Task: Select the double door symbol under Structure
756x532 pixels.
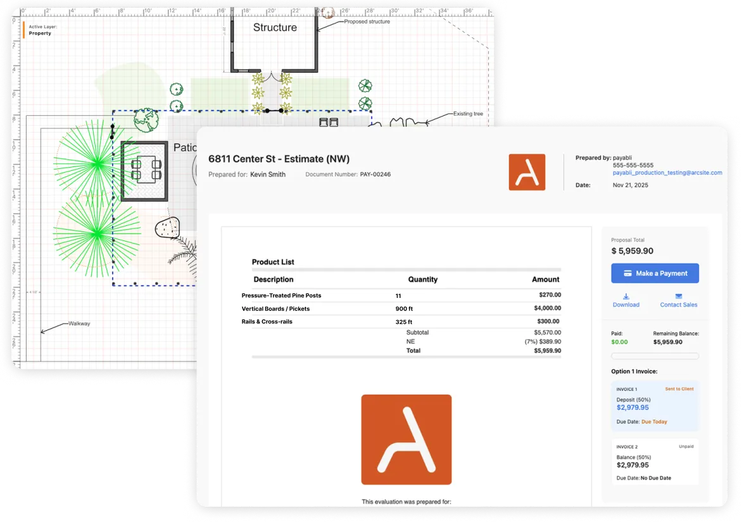Action: (x=272, y=77)
